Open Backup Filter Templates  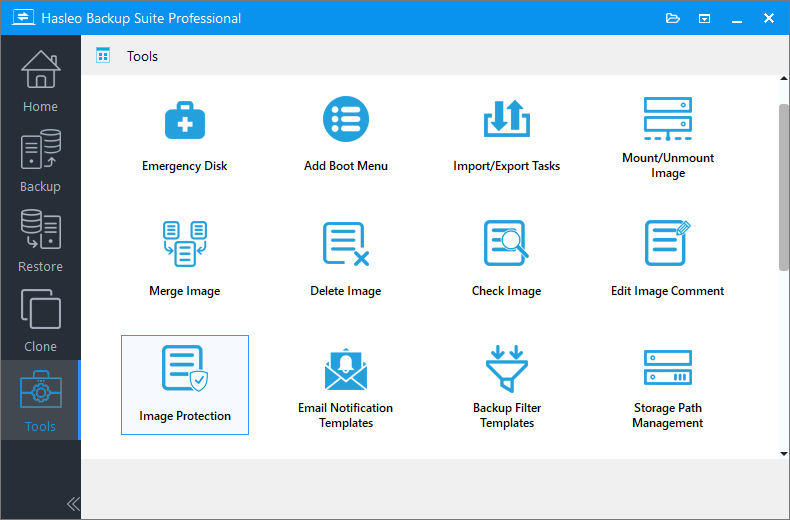point(506,385)
